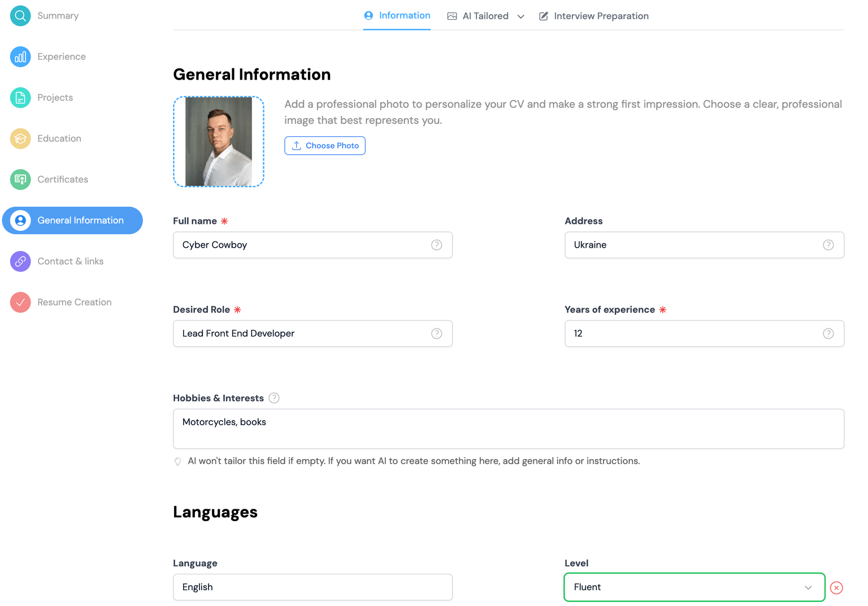The width and height of the screenshot is (868, 606).
Task: Click help icon beside Hobbies & Interests
Action: (274, 398)
